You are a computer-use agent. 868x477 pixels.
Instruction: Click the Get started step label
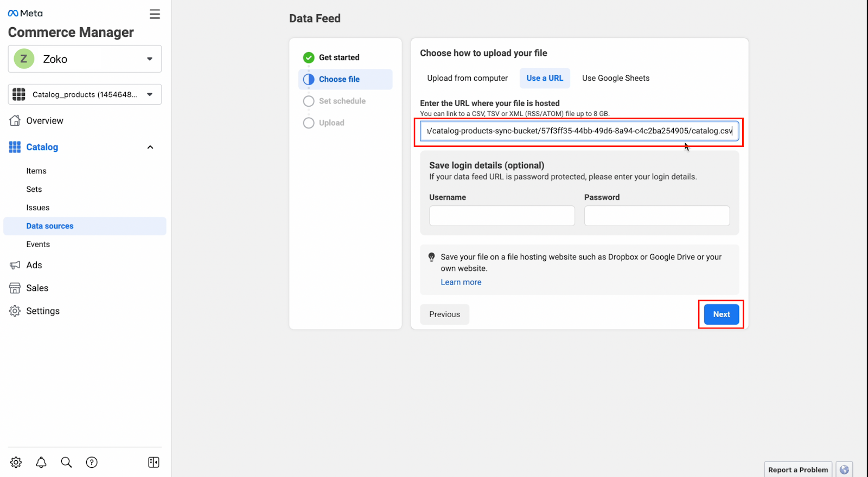(339, 57)
